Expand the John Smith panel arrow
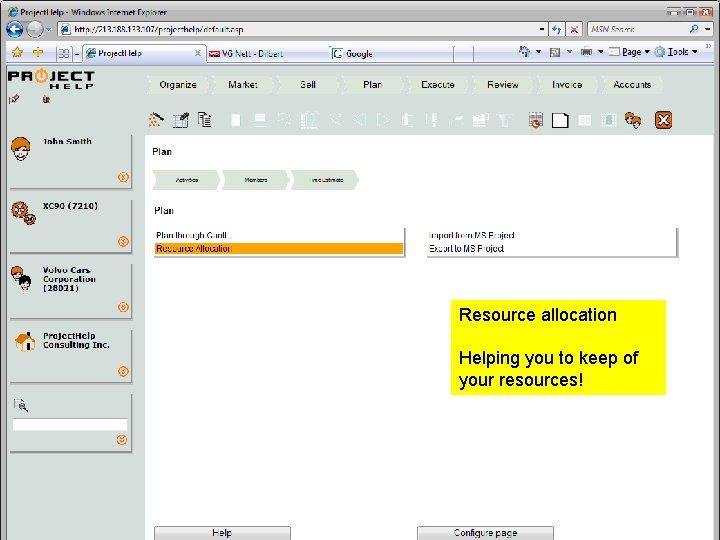Screen dimensions: 720x540 [x=123, y=177]
